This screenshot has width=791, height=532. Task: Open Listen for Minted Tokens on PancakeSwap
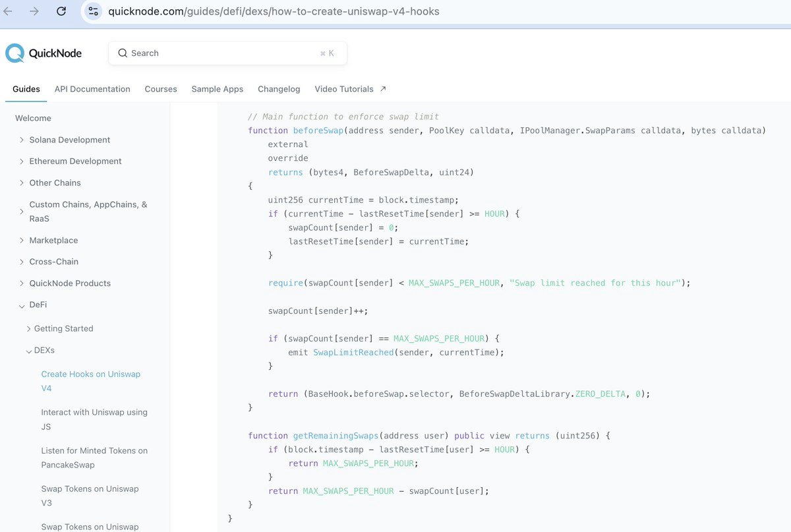click(x=94, y=458)
